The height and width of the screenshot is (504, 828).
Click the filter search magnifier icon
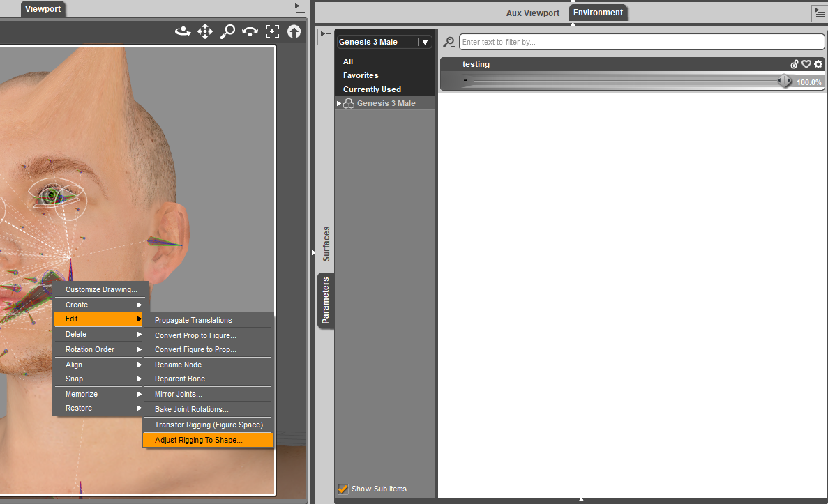click(x=449, y=43)
